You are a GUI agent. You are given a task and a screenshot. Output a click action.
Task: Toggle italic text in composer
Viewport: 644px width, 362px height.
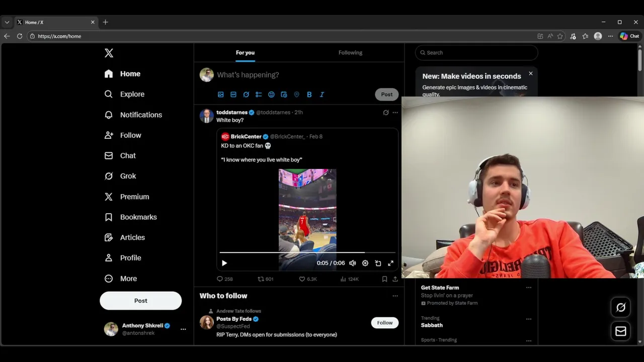(322, 95)
